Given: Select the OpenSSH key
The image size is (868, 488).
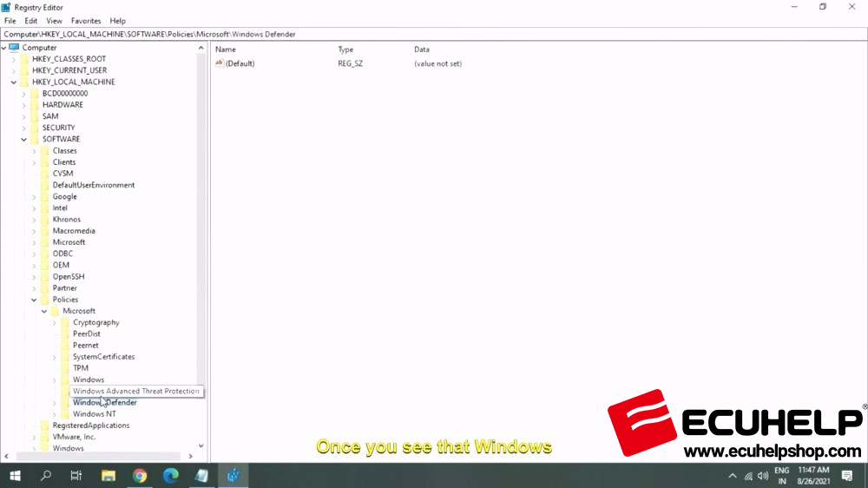Looking at the screenshot, I should pos(69,276).
